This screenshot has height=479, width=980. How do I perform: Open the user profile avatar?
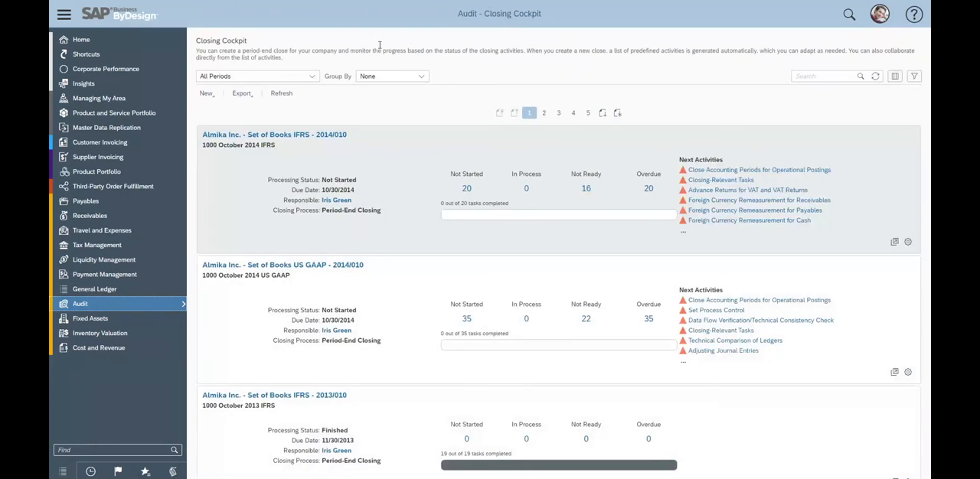(x=880, y=14)
